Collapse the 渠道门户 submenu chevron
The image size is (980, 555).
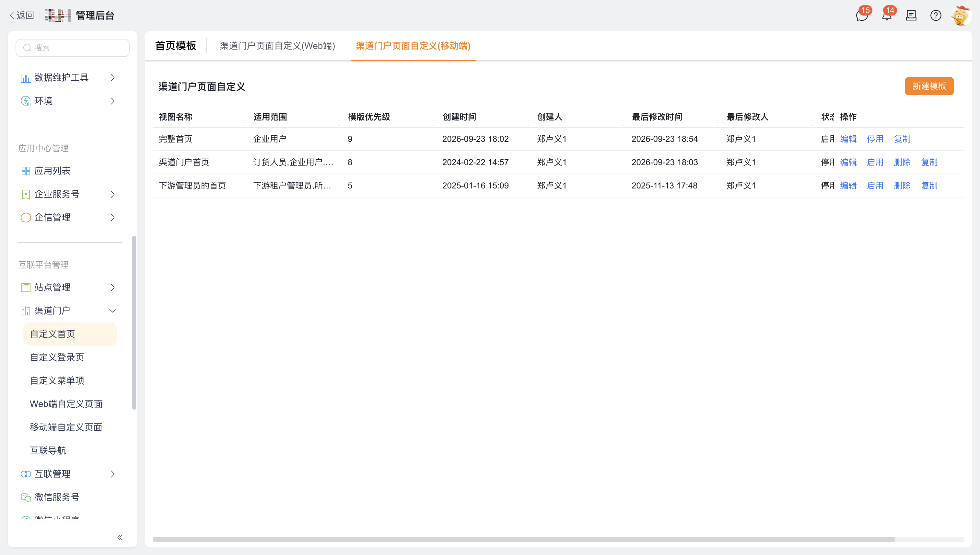tap(112, 311)
